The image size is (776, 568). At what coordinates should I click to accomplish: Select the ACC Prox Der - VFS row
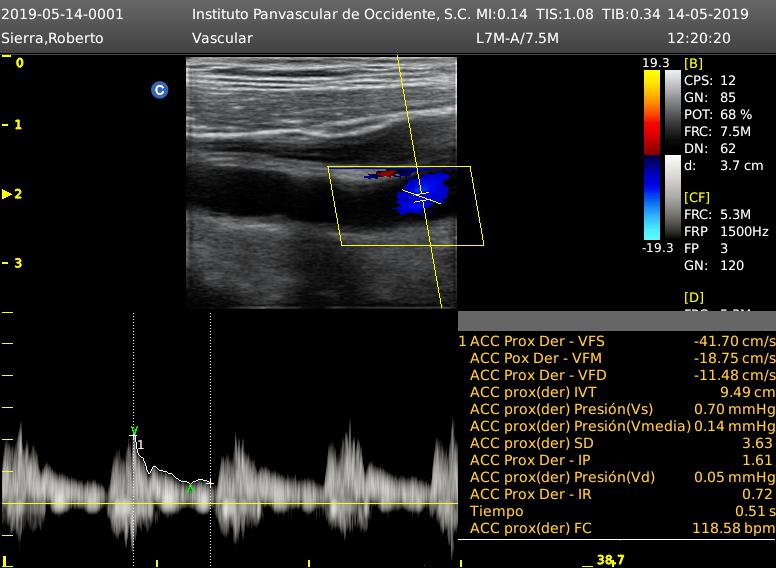click(617, 341)
